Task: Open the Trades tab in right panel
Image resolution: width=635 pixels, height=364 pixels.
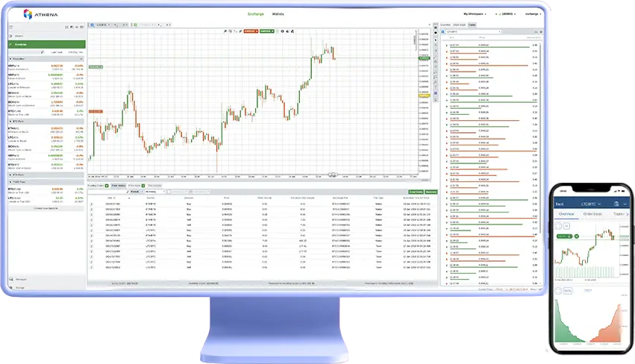Action: 472,25
